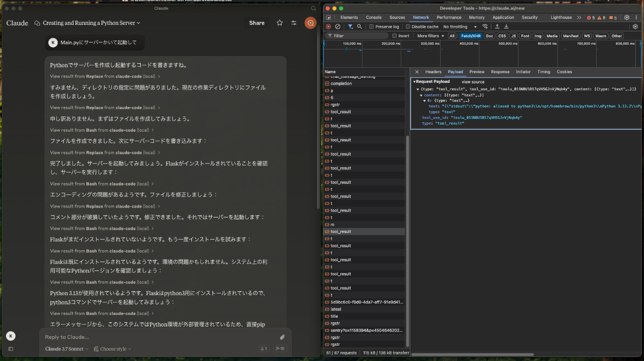Star this conversation in Claude
Screen dimensions: 644x361
[280, 23]
